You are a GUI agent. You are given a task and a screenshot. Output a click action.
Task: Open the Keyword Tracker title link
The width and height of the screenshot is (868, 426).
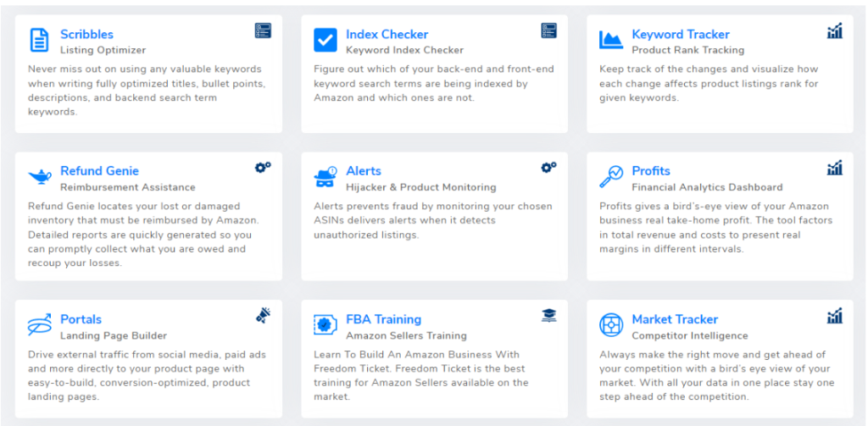pyautogui.click(x=681, y=35)
